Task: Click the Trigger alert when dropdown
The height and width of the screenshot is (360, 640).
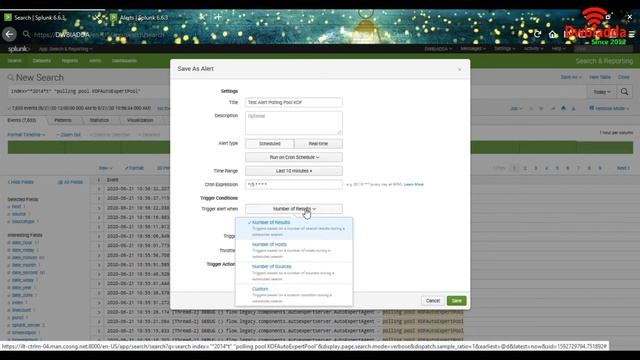Action: point(294,209)
